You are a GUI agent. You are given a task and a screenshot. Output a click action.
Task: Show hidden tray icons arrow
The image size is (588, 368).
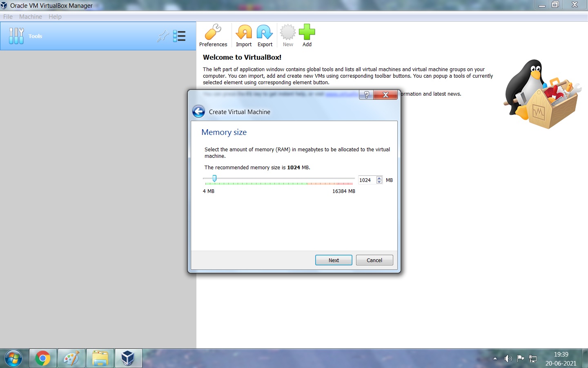[x=495, y=359]
